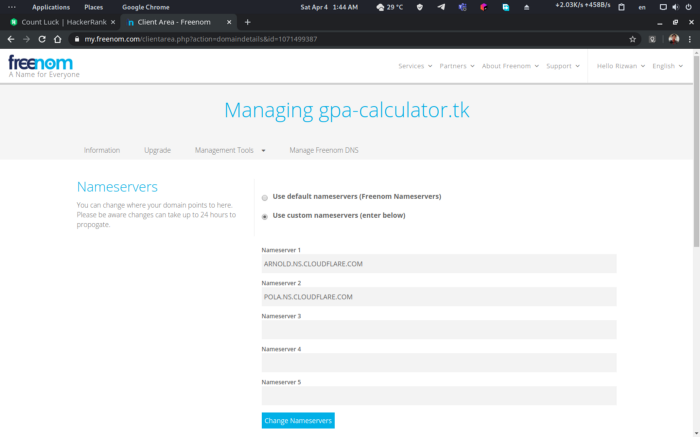This screenshot has height=437, width=700.
Task: Click the empty Nameserver 5 field
Action: (x=439, y=396)
